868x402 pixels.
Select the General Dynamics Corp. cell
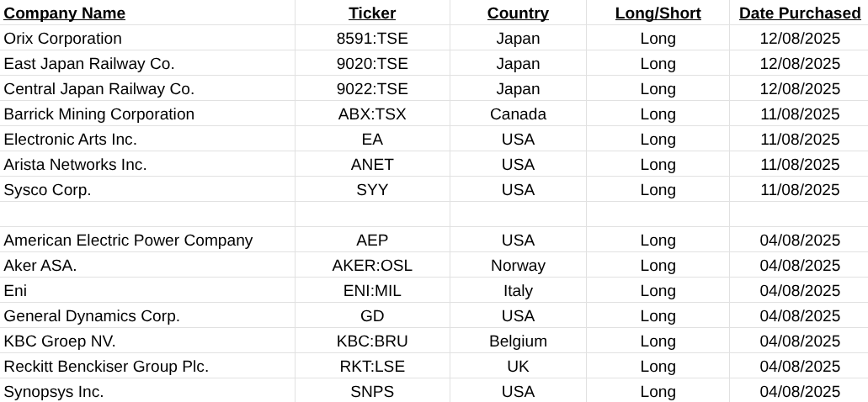coord(92,316)
